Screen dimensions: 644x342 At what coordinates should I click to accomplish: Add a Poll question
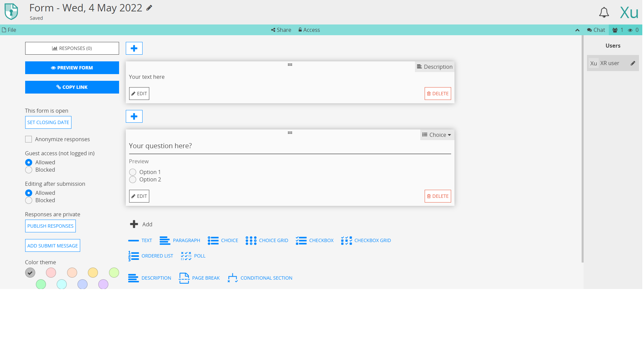(x=193, y=256)
